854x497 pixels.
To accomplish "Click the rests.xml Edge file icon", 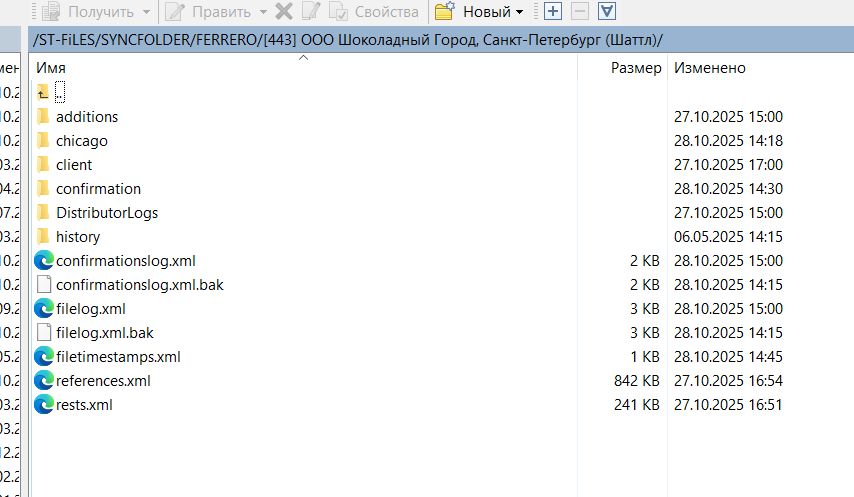I will [44, 404].
